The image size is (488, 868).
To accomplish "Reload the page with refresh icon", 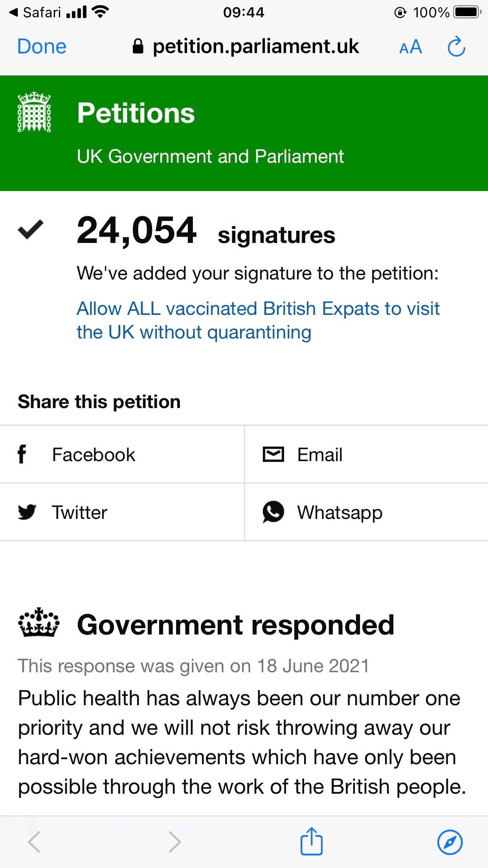I will [x=457, y=47].
